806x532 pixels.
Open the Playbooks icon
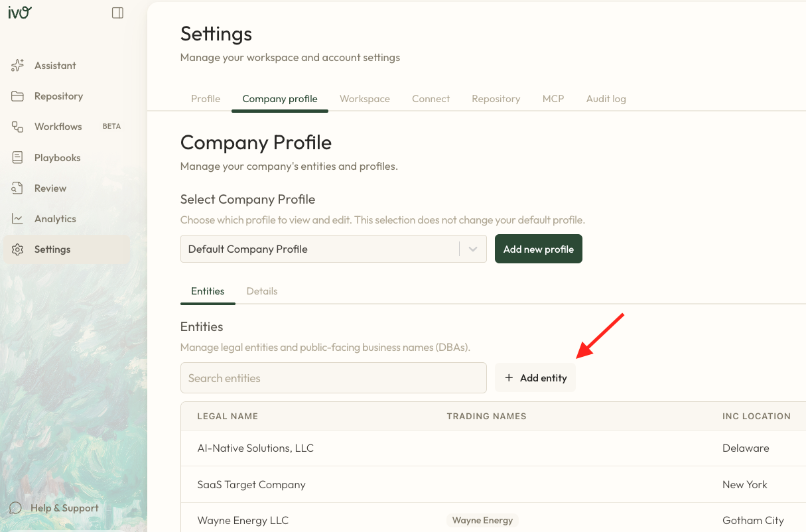pyautogui.click(x=17, y=158)
